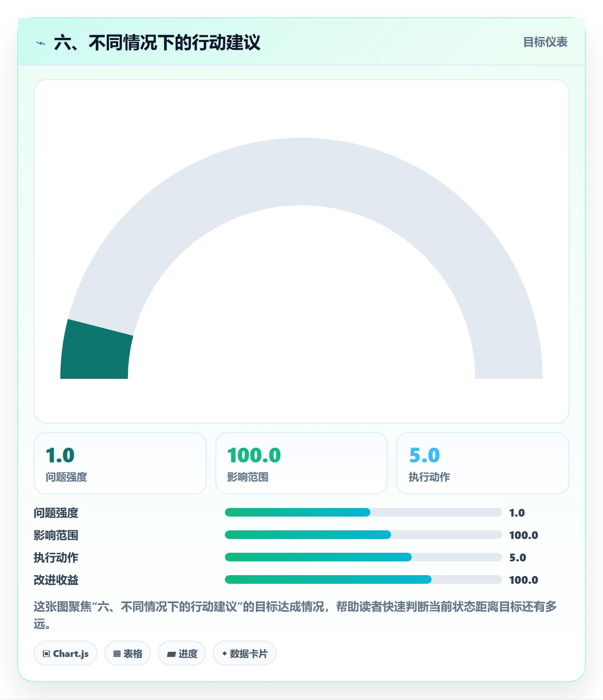This screenshot has height=700, width=603.
Task: Open the 5.0 执行动作 stat card
Action: pyautogui.click(x=483, y=463)
